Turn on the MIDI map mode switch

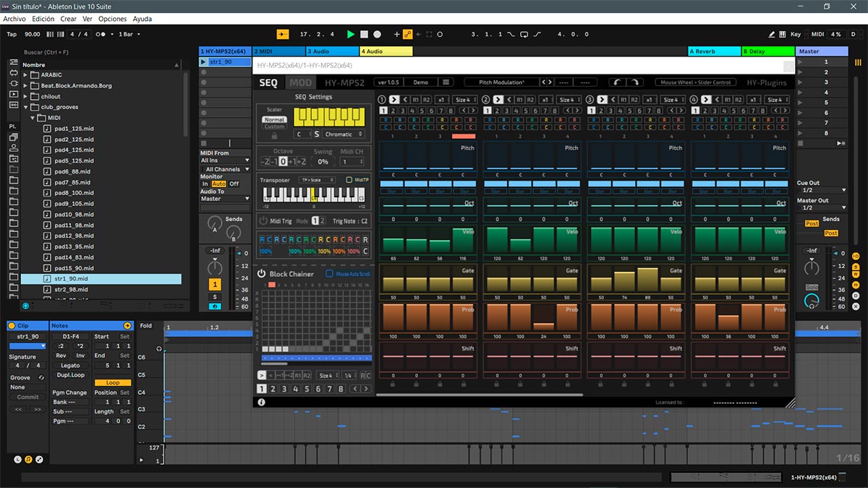click(817, 34)
